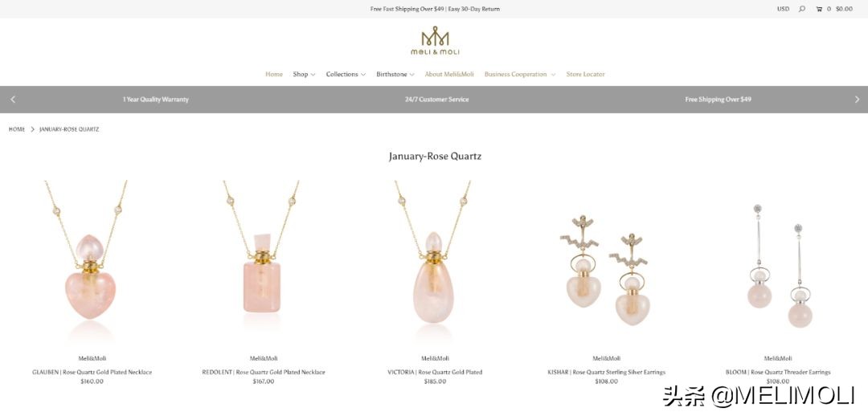
Task: Open GLAUBEN Rose Quartz Necklace title link
Action: coord(92,373)
